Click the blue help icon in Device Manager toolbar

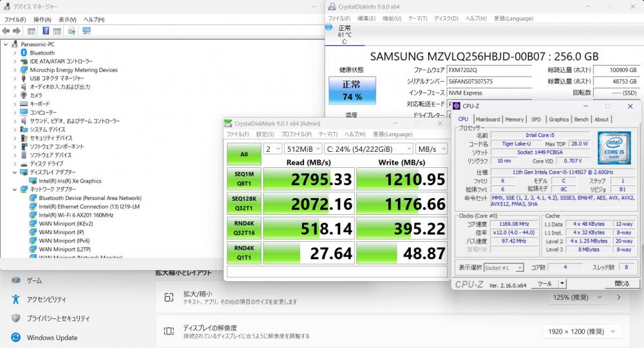click(x=46, y=30)
